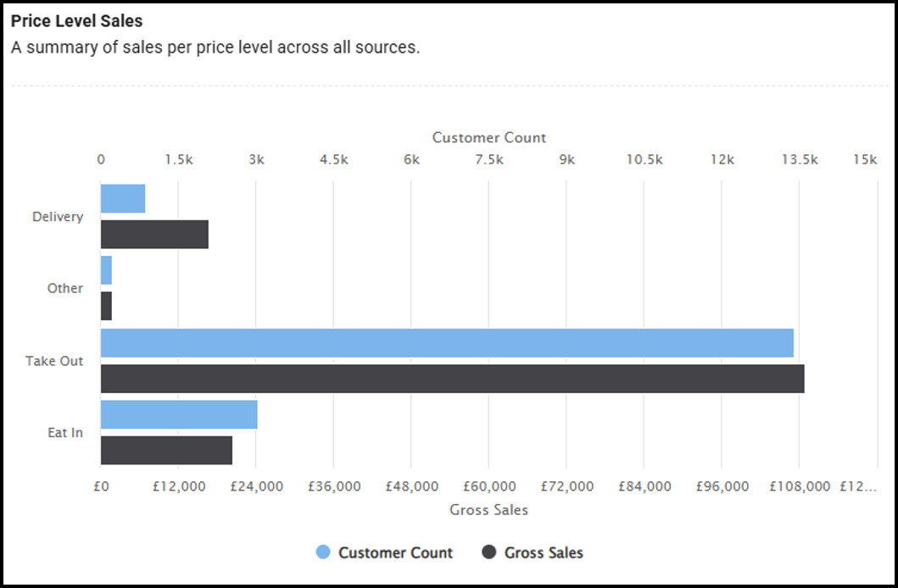Click the summary of sales subtitle text
The height and width of the screenshot is (588, 898).
(215, 47)
